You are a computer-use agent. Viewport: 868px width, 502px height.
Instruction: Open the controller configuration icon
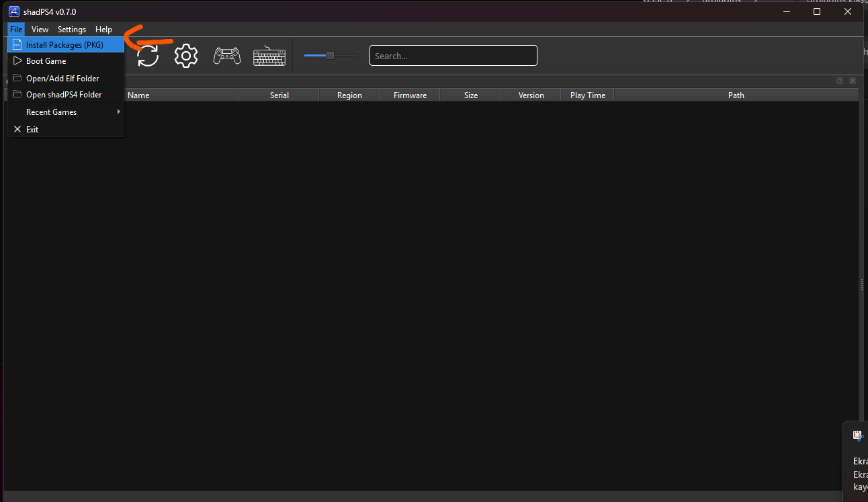click(x=227, y=56)
